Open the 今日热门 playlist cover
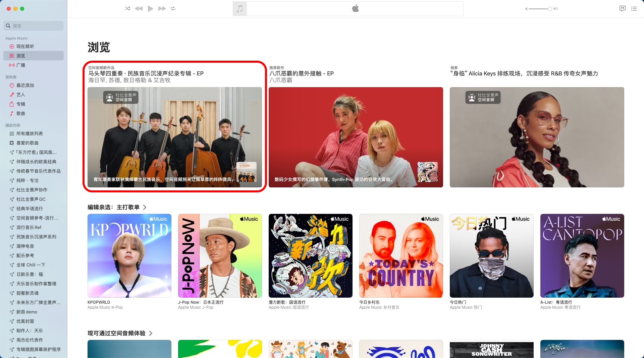This screenshot has width=644, height=358. coord(492,256)
